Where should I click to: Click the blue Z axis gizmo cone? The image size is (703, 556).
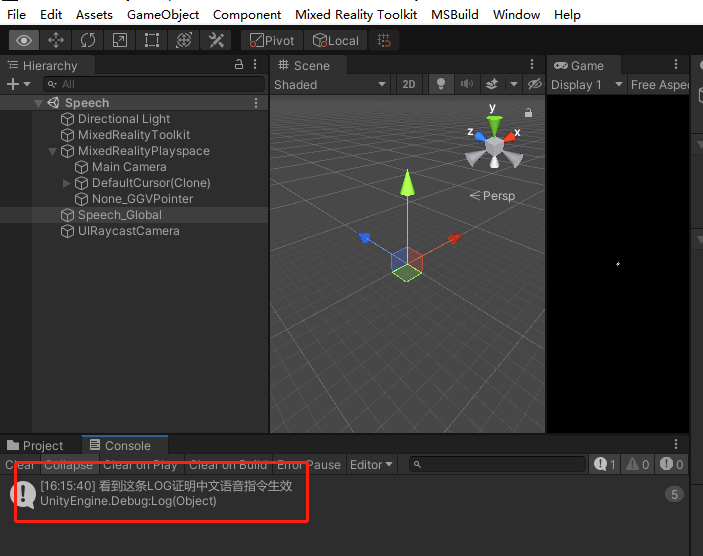(x=479, y=136)
